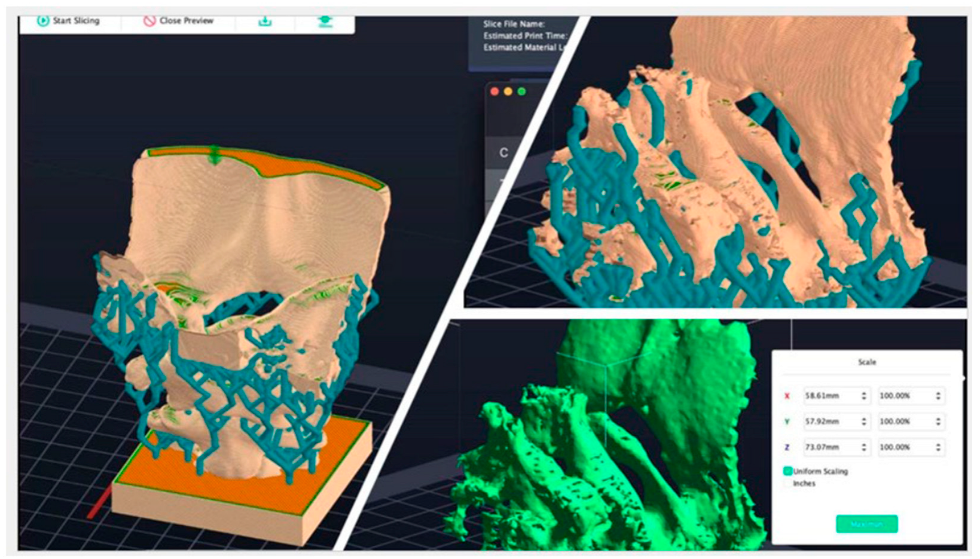The height and width of the screenshot is (559, 980).
Task: Click the teal layer-view icon in toolbar
Action: tap(325, 22)
